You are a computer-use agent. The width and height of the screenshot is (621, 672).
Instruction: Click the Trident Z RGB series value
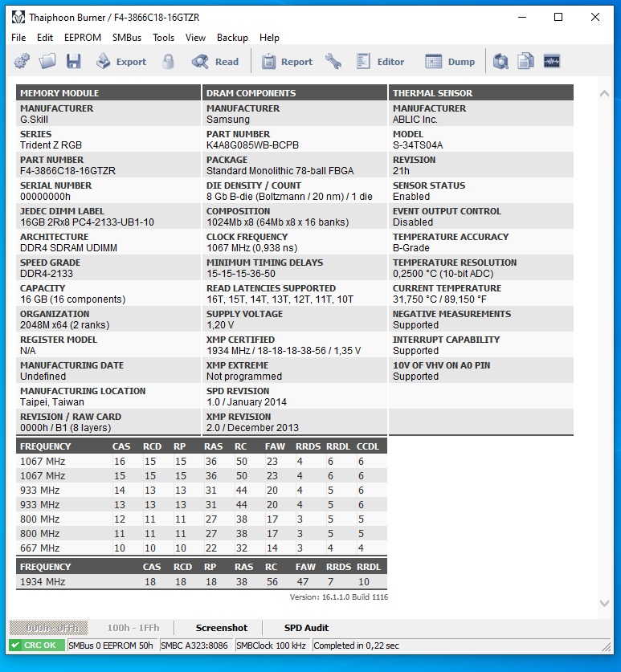pos(51,145)
